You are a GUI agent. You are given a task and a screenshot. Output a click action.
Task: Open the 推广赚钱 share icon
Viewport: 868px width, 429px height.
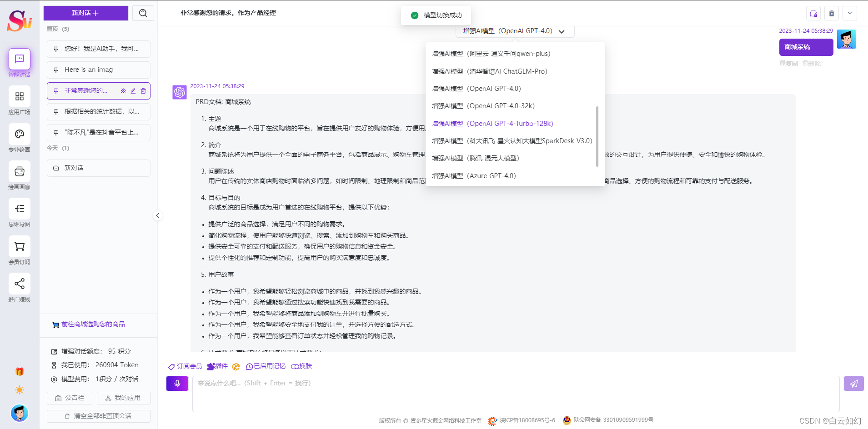(19, 284)
